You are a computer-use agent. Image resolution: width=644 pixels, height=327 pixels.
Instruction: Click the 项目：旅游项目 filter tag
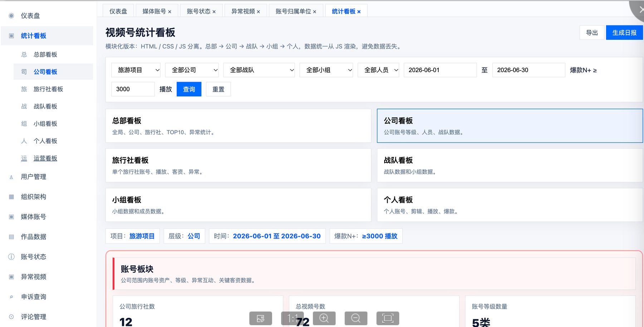click(132, 236)
